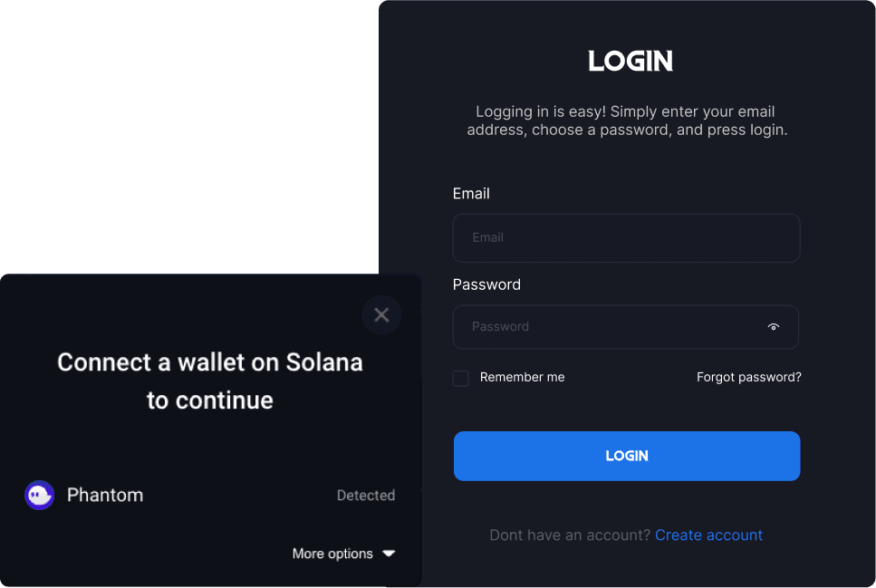
Task: Expand More options dropdown arrow
Action: (389, 554)
